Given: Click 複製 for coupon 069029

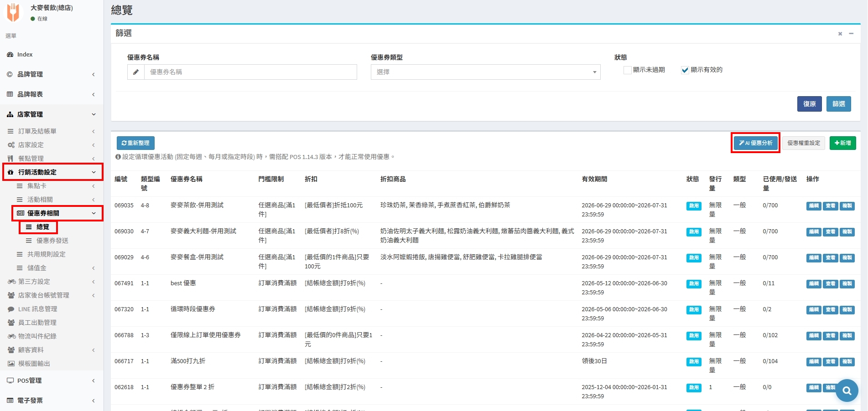Looking at the screenshot, I should [x=847, y=258].
